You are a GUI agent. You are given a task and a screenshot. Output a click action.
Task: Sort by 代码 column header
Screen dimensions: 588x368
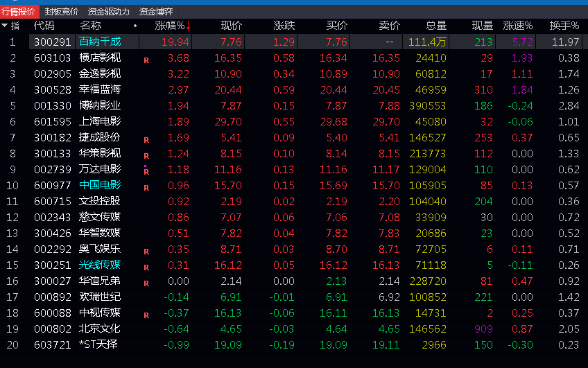(x=44, y=26)
